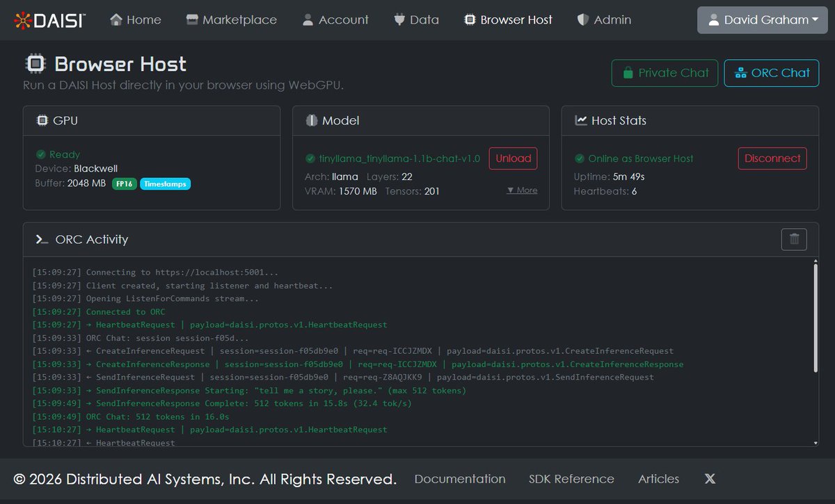Click the SendInferenceResponse Starting log line
Viewport: 835px width, 504px height.
pos(249,390)
